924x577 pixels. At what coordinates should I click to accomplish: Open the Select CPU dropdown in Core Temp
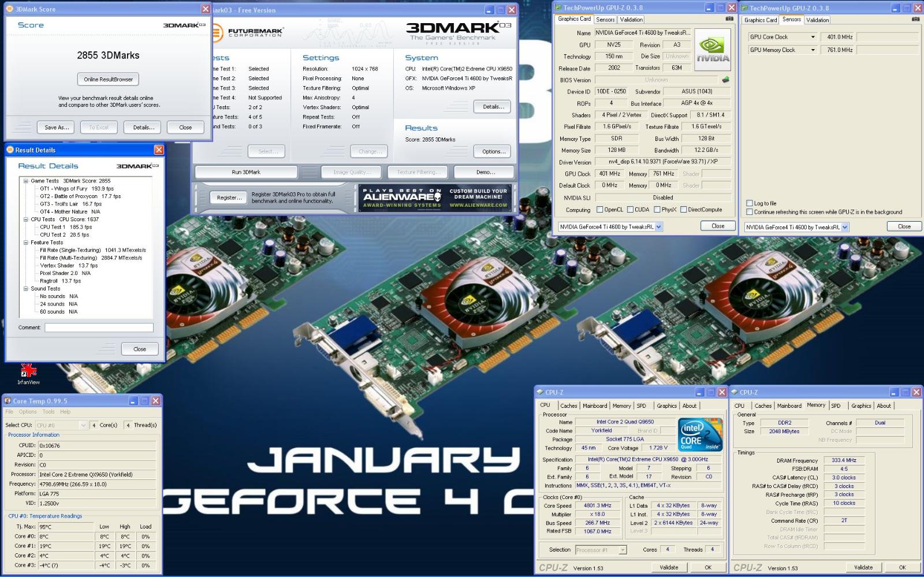tap(83, 425)
